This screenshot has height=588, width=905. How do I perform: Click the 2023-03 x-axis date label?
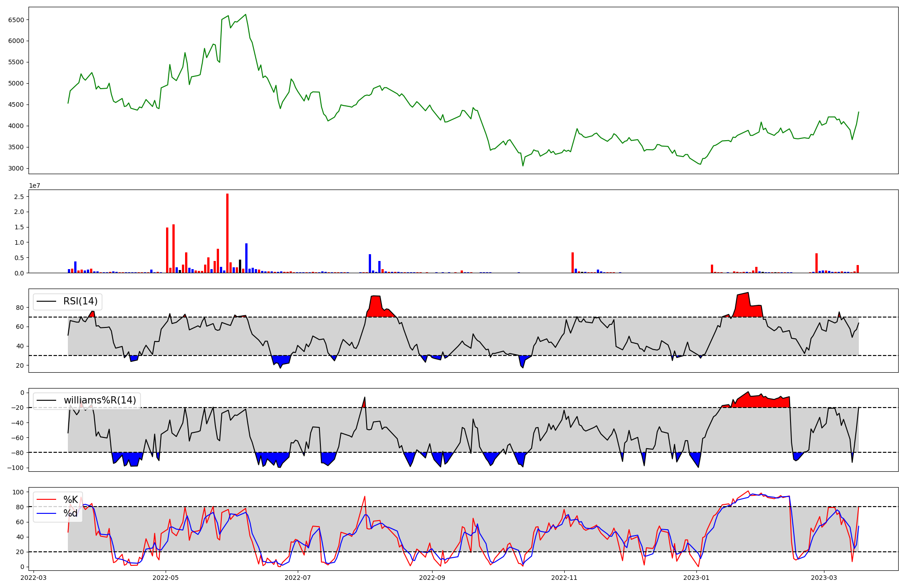pyautogui.click(x=824, y=578)
